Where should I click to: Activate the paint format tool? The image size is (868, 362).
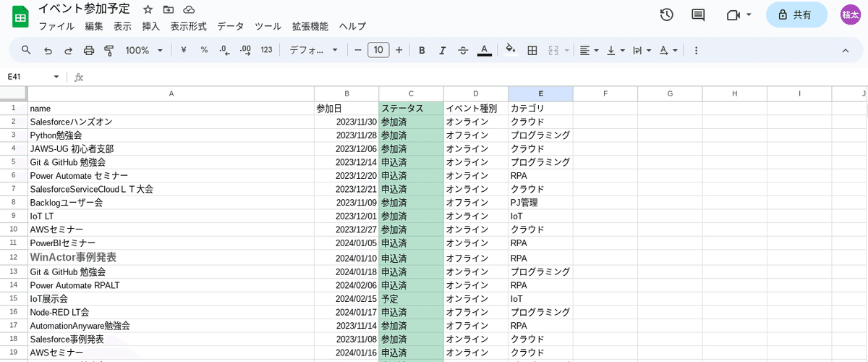click(109, 50)
